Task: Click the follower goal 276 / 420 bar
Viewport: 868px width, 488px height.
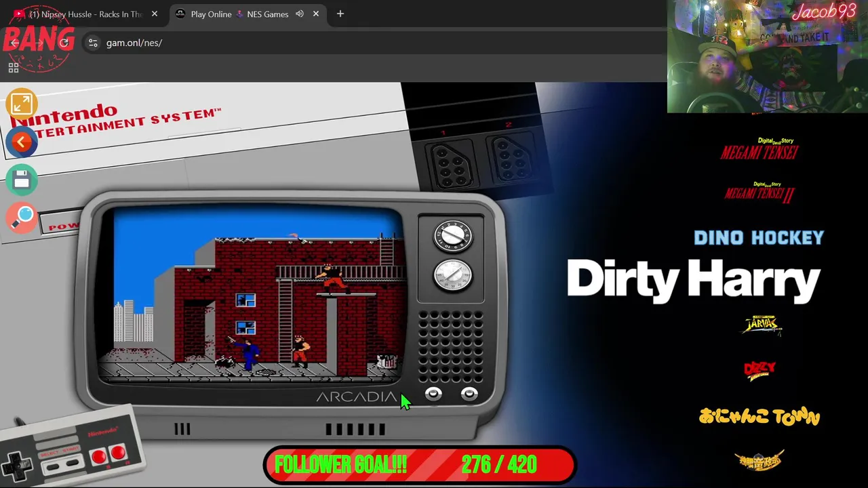Action: (419, 465)
